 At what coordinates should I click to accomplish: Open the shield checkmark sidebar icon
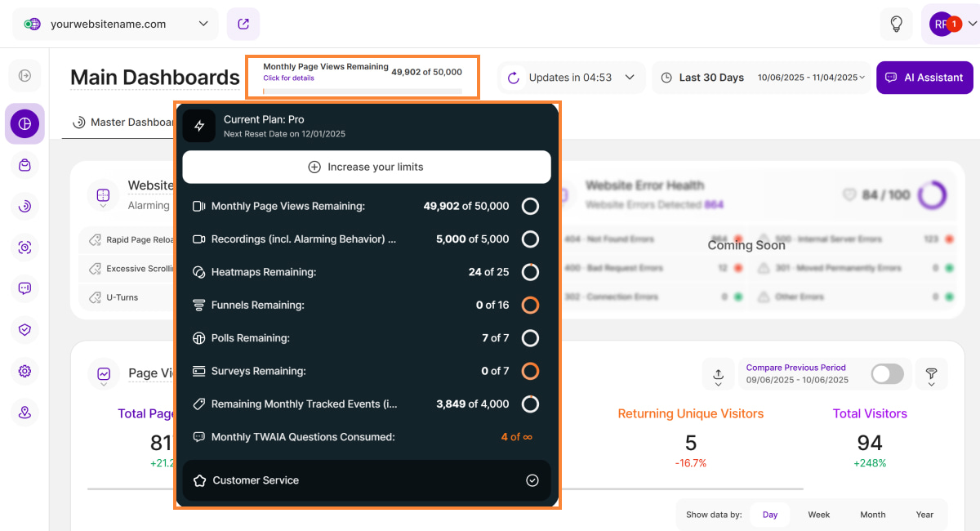click(24, 329)
